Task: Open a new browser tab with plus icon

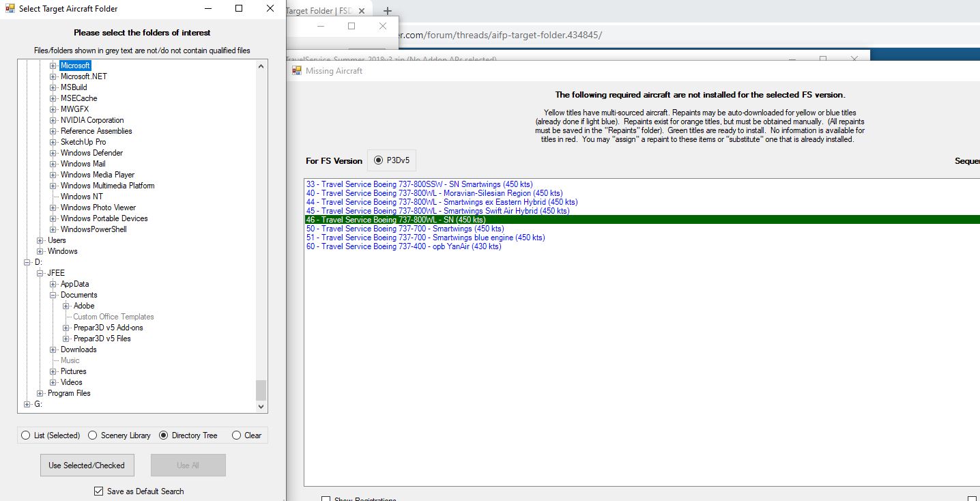Action: (x=387, y=11)
